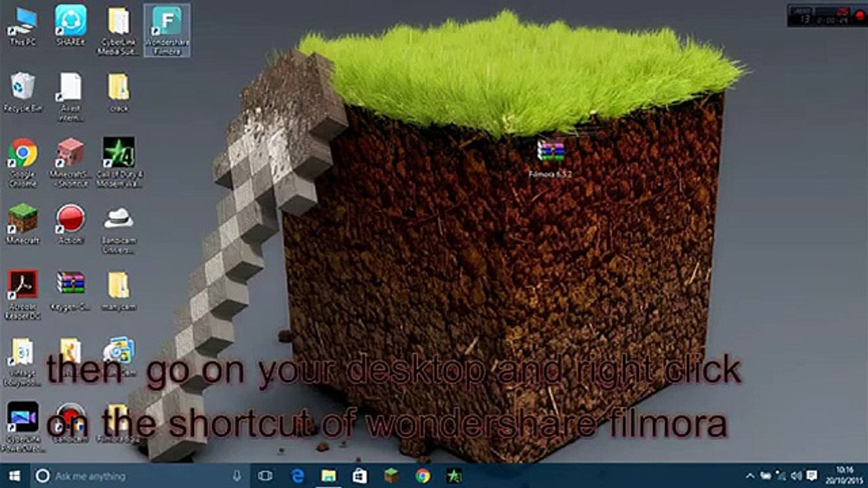Open Task View from the taskbar
The width and height of the screenshot is (868, 488).
coord(265,476)
